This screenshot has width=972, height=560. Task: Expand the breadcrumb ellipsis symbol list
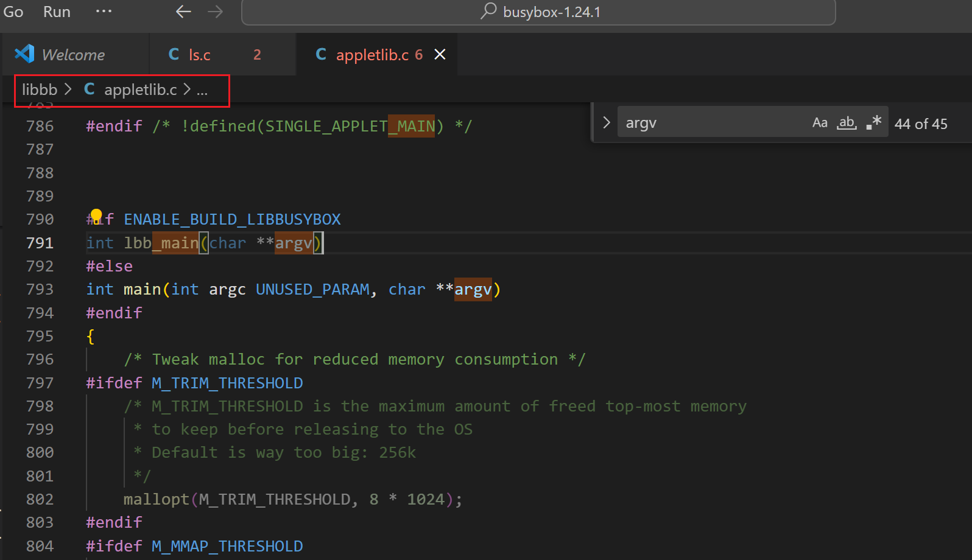tap(202, 90)
